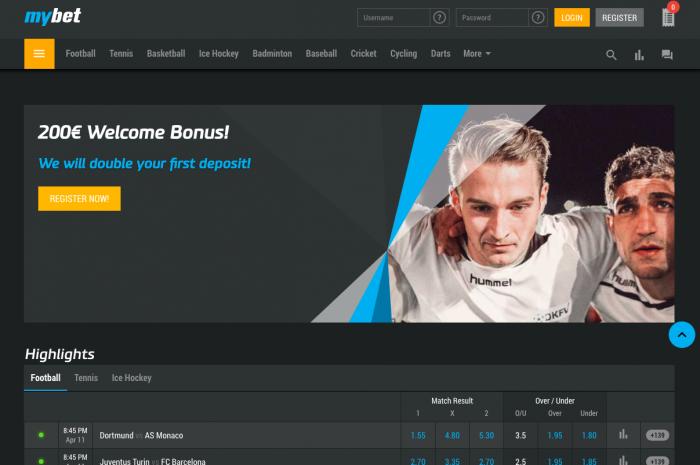
Task: Click the blue scroll-to-top arrow
Action: coord(682,335)
